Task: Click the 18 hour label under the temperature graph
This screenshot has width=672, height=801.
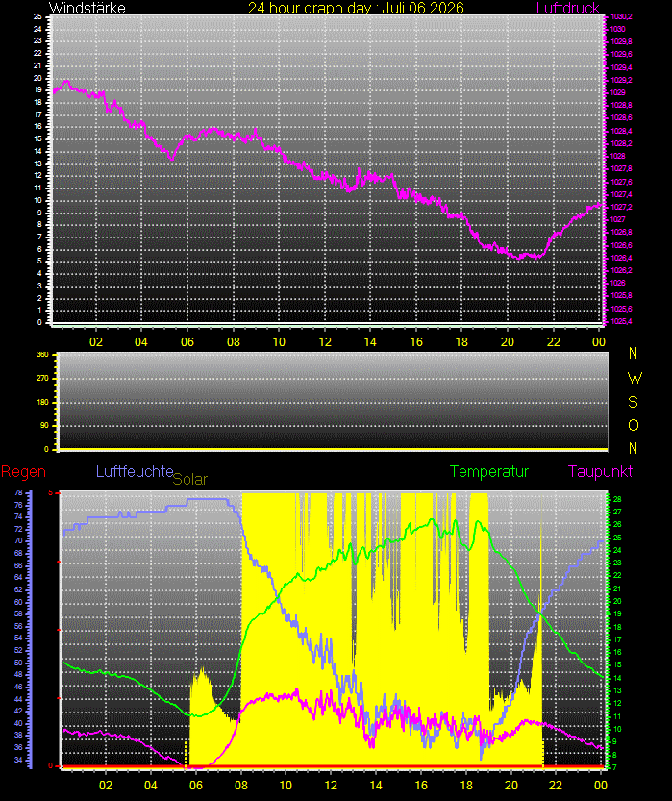Action: pyautogui.click(x=466, y=786)
